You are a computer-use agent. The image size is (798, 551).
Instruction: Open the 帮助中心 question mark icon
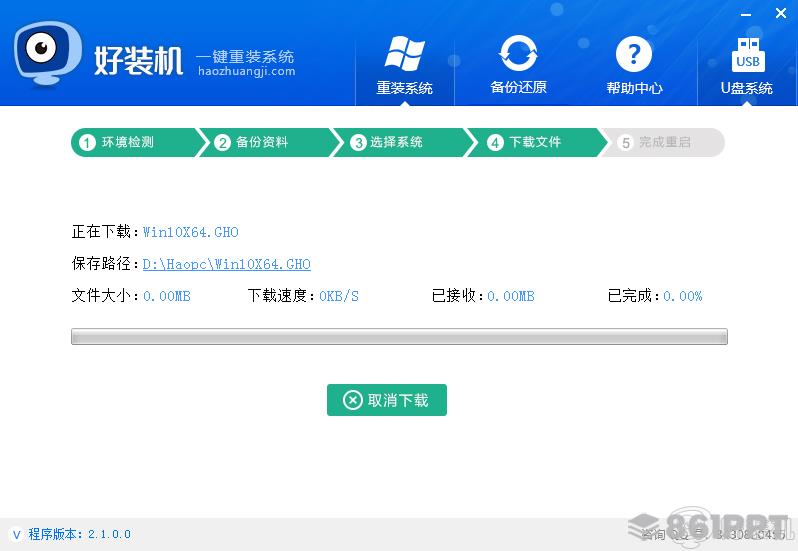coord(634,53)
